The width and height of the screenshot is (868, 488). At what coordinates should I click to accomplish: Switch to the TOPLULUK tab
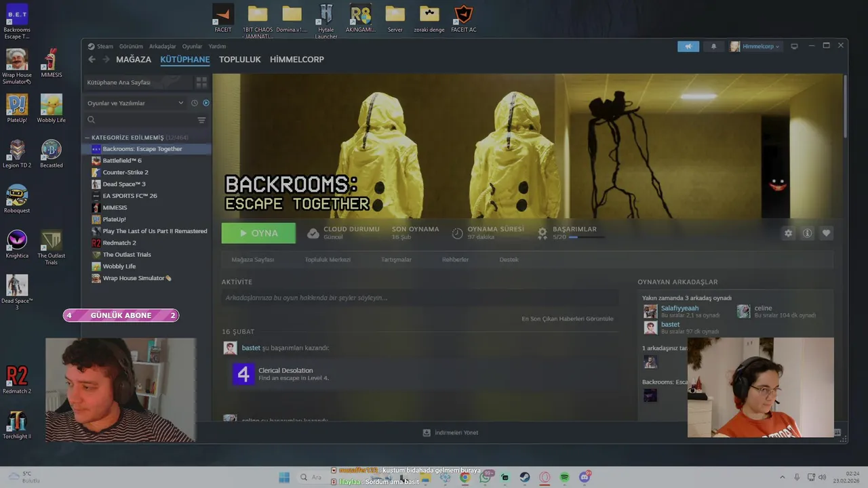[239, 60]
